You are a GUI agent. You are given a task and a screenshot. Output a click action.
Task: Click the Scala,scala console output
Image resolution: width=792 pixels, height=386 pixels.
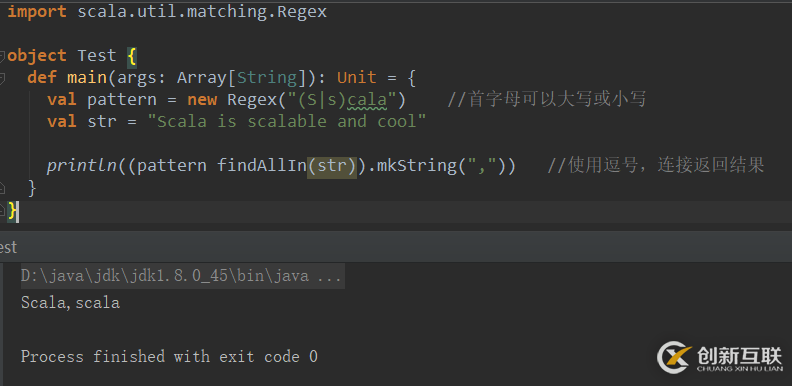[x=70, y=303]
